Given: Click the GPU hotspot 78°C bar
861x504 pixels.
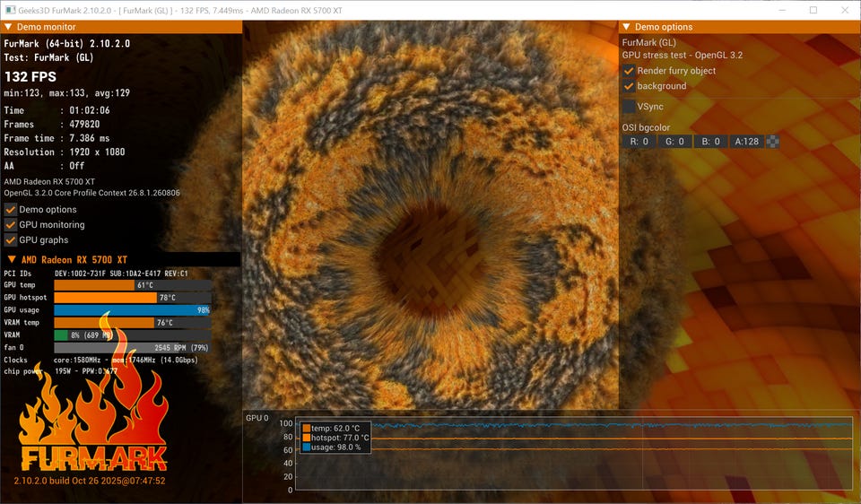Looking at the screenshot, I should pos(133,298).
